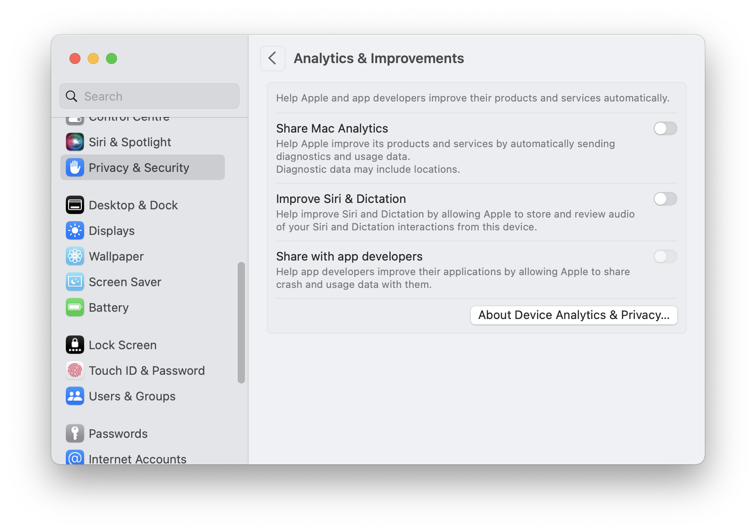This screenshot has height=532, width=756.
Task: Open the Wallpaper flower icon
Action: click(x=75, y=256)
